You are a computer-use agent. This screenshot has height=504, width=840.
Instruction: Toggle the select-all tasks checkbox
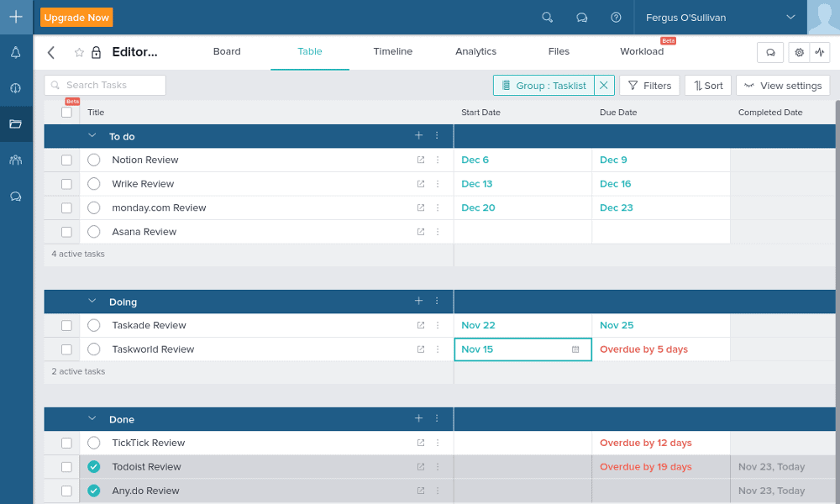[x=66, y=112]
